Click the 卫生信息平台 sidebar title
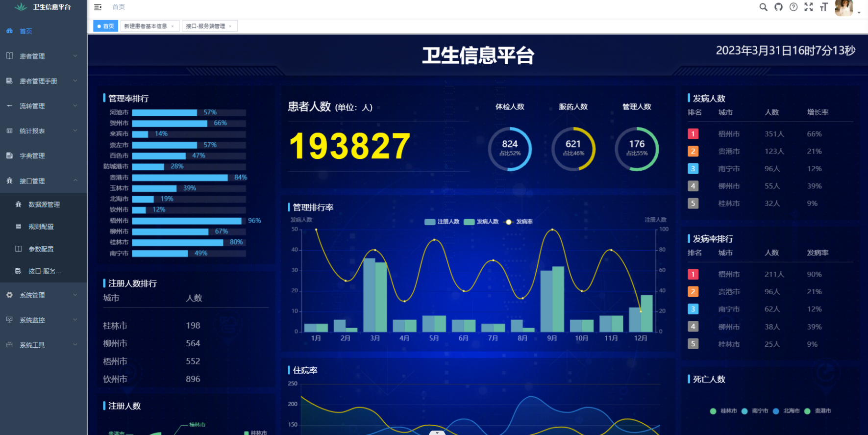Viewport: 868px width, 435px height. pyautogui.click(x=52, y=7)
